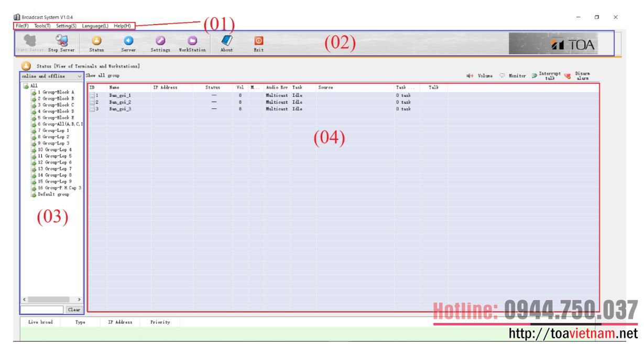Open the About book icon
Image resolution: width=644 pixels, height=347 pixels.
[227, 40]
